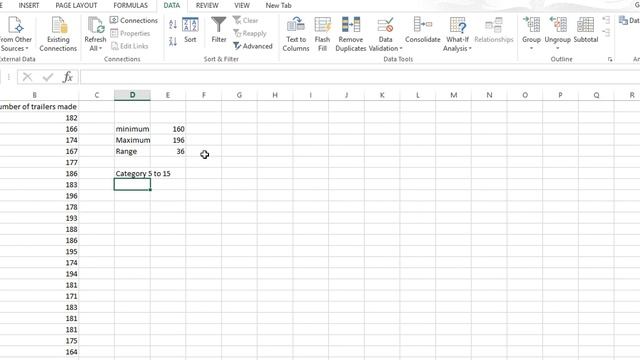This screenshot has width=640, height=360.
Task: Select column D header
Action: (x=132, y=95)
